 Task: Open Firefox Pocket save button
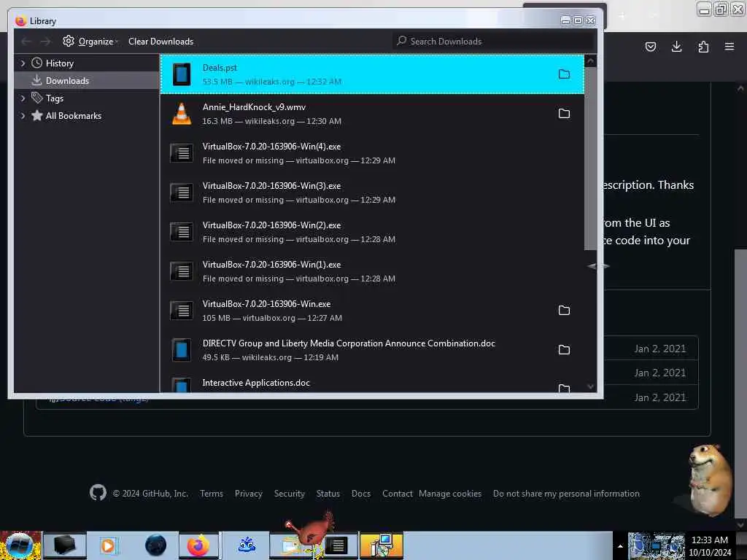tap(650, 47)
